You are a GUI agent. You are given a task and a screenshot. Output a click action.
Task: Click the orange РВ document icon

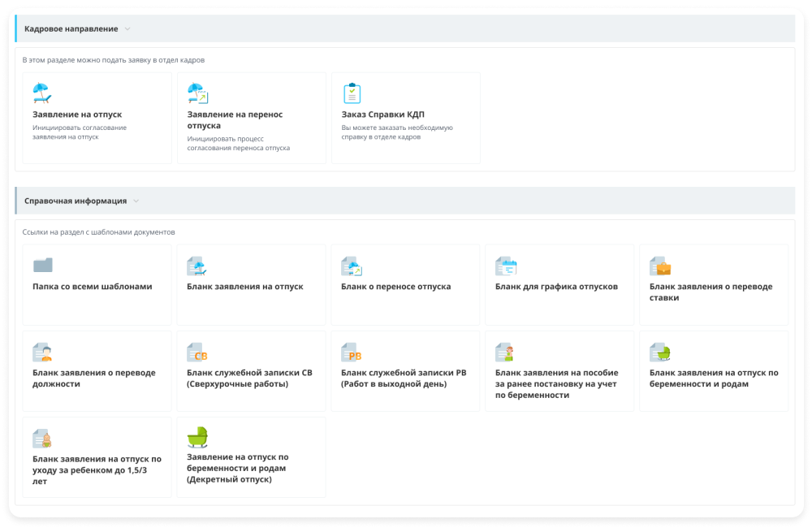(x=352, y=353)
